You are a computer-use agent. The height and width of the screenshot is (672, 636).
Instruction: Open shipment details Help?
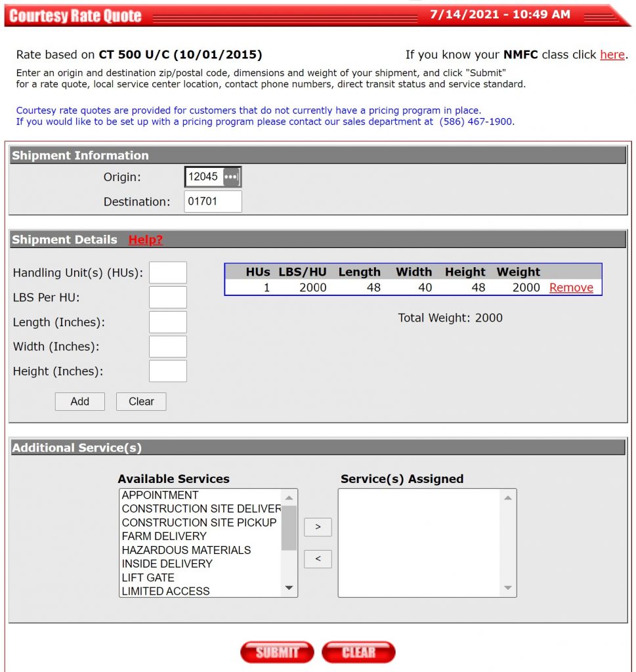click(x=144, y=240)
